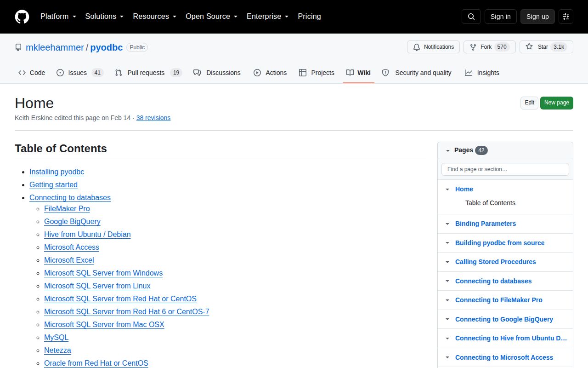Click the Pull requests branch icon

119,73
